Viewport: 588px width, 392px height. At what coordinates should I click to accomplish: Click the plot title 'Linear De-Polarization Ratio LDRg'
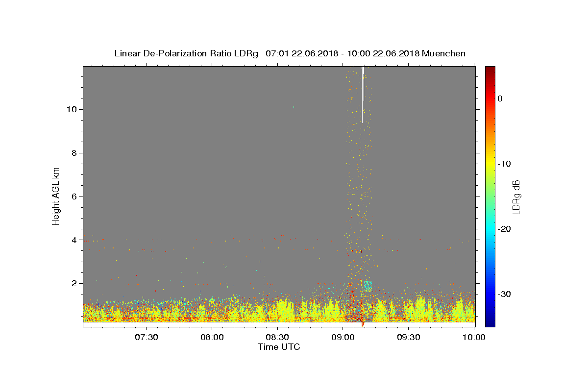(186, 53)
